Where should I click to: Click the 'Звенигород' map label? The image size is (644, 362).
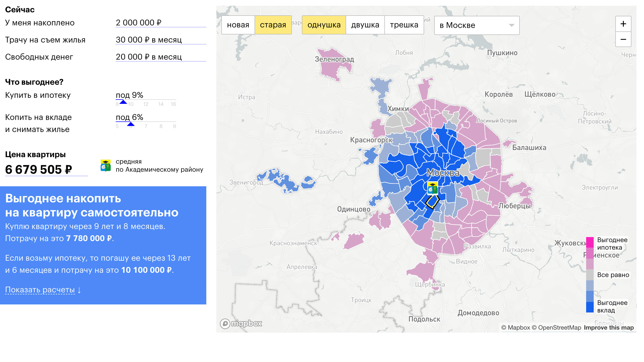pyautogui.click(x=246, y=183)
